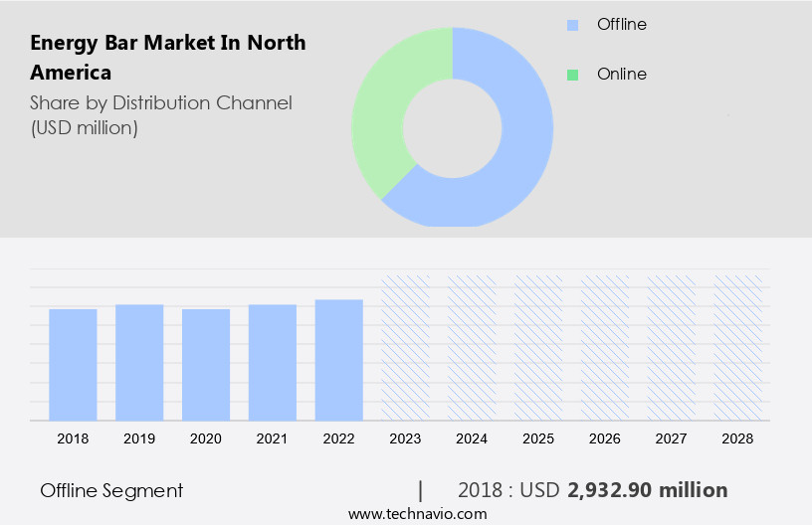Click the 2,932.90 million value text
This screenshot has height=525, width=812.
(x=647, y=490)
